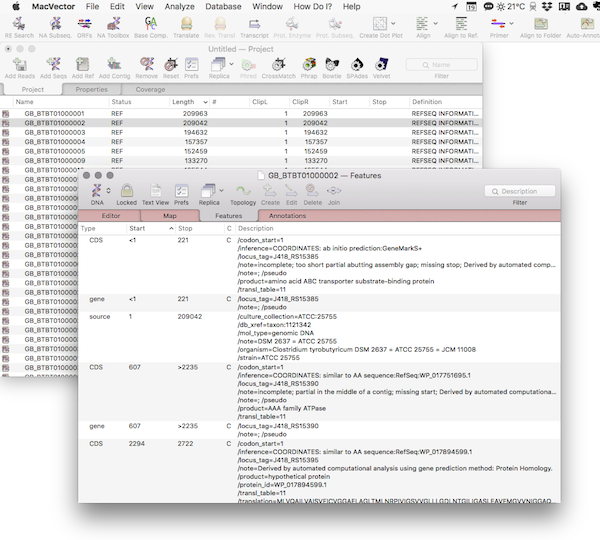
Task: Switch to the Coverage tab
Action: pyautogui.click(x=150, y=89)
